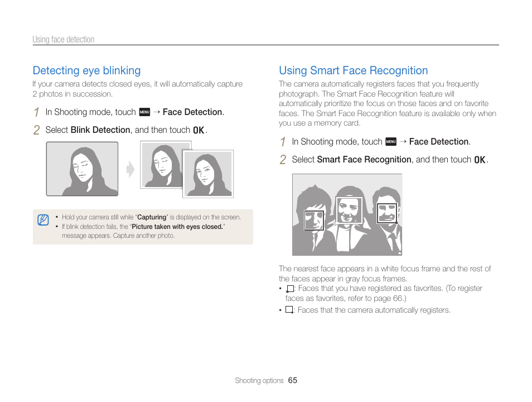Screen dimensions: 532x402
Task: Click the 'Using Smart Face Recognition' heading
Action: pos(353,70)
